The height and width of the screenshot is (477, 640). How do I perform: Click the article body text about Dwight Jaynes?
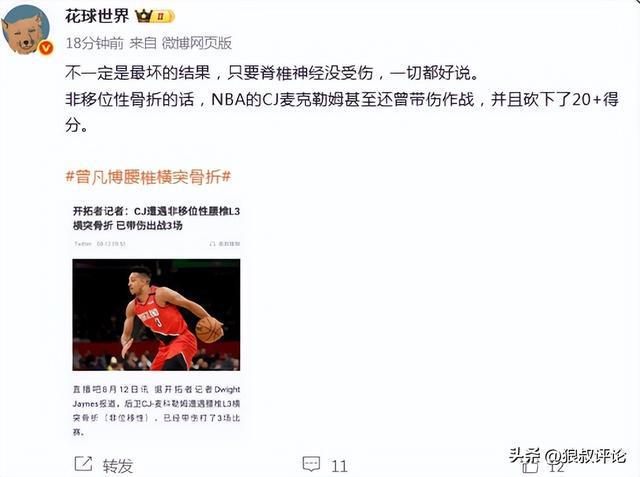click(x=156, y=410)
